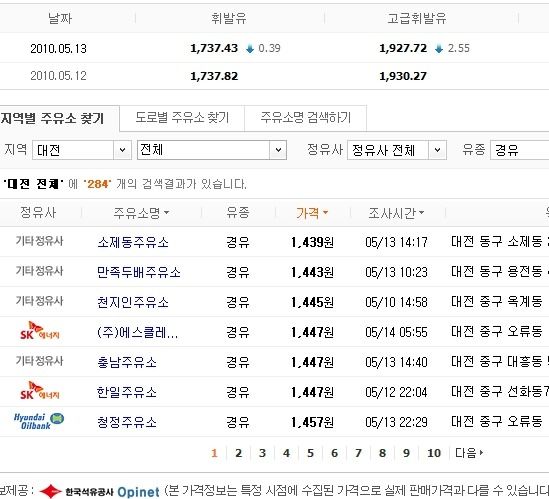The height and width of the screenshot is (499, 549).
Task: Click the survey time 05/12 22:04
Action: (x=396, y=392)
